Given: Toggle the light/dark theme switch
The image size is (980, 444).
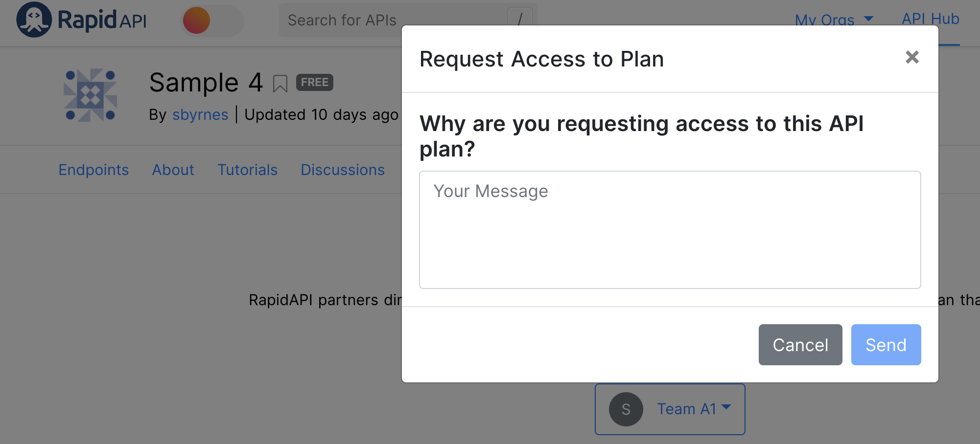Looking at the screenshot, I should pos(211,21).
